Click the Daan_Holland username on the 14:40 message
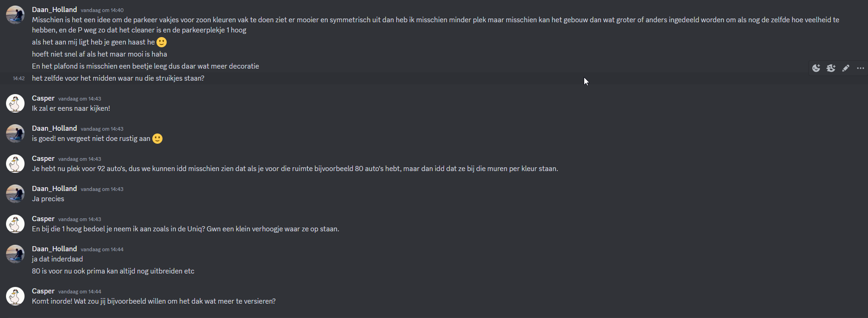The image size is (868, 318). click(x=54, y=10)
